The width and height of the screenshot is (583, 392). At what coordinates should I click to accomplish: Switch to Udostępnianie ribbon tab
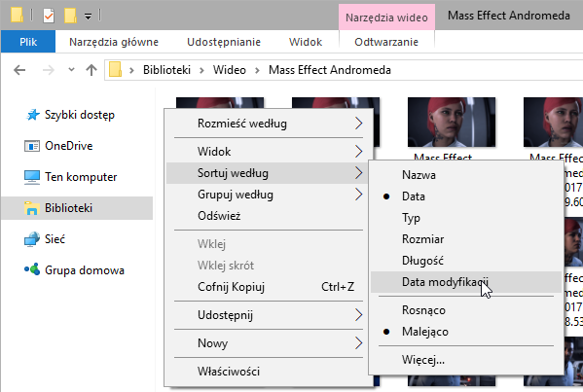224,42
